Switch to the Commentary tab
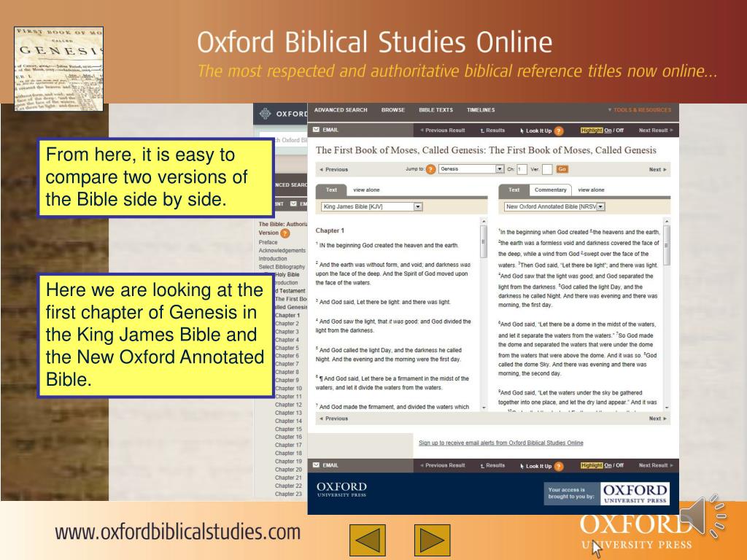Viewport: 747px width, 560px height. pyautogui.click(x=550, y=190)
